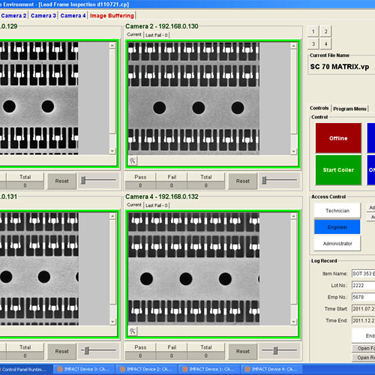Select the Engineer access level
This screenshot has width=375, height=375.
pos(337,227)
